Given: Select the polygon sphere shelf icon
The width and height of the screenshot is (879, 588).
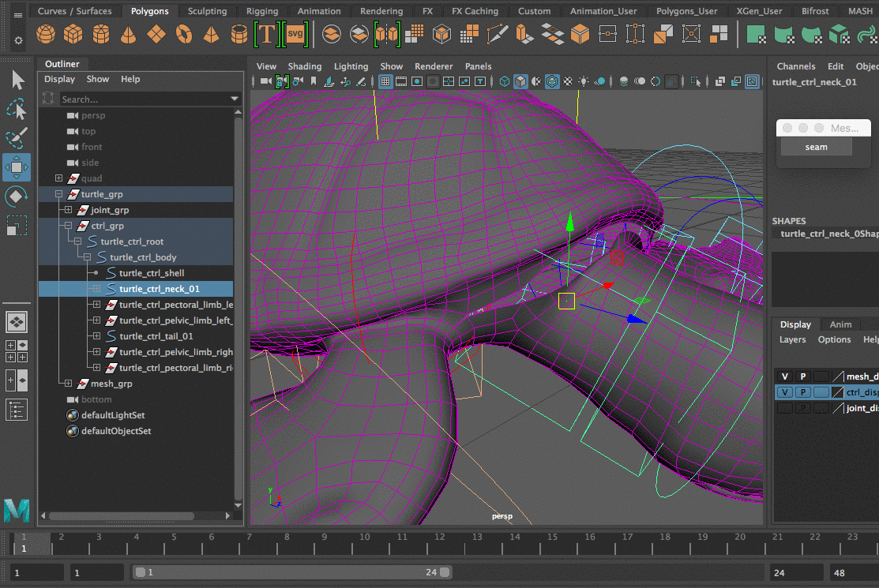Looking at the screenshot, I should click(46, 34).
